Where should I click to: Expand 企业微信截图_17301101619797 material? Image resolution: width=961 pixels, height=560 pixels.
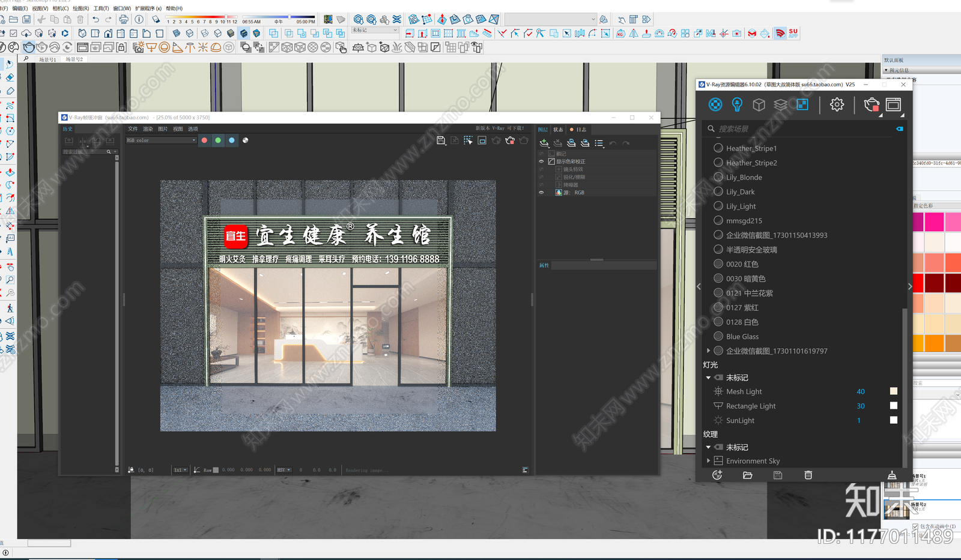click(x=708, y=351)
